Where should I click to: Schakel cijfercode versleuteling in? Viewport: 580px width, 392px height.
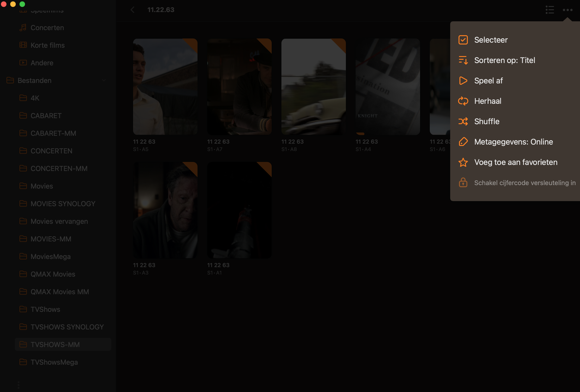click(525, 183)
